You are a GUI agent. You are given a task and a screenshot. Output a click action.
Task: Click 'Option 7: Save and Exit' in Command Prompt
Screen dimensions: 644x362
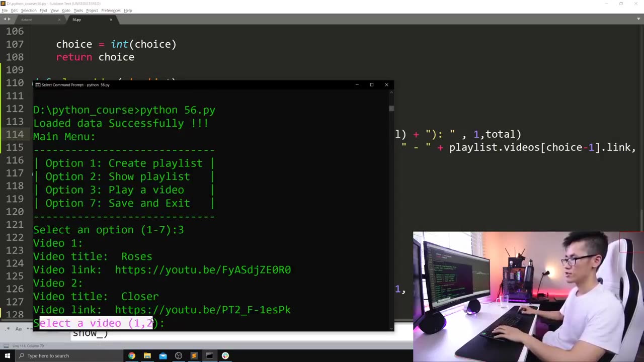pos(118,203)
